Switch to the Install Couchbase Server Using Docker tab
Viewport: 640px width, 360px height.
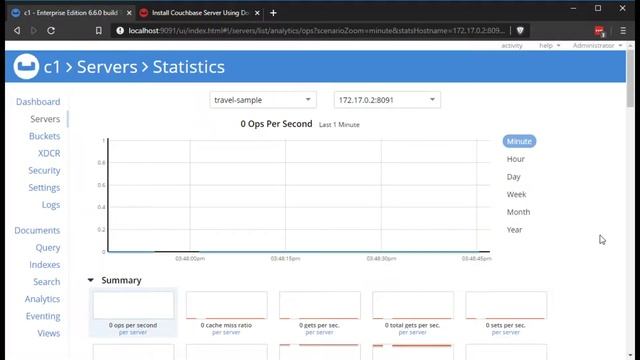[200, 13]
